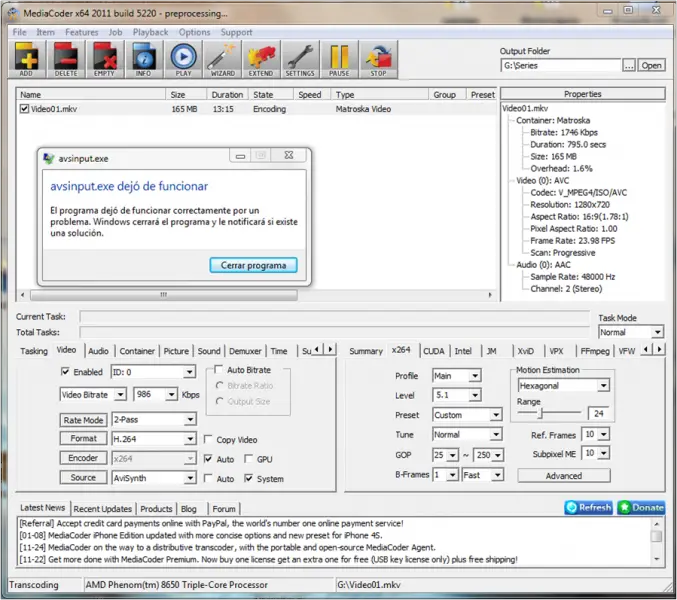Open the INFO toolbar icon

[x=144, y=59]
